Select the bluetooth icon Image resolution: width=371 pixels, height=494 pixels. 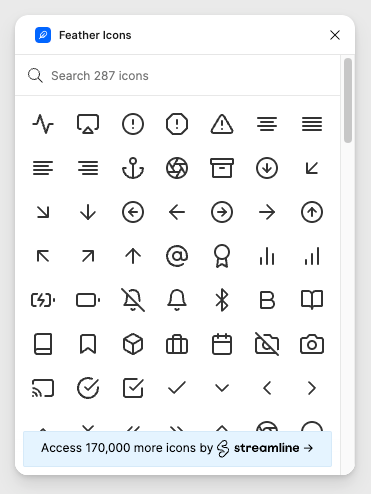click(x=222, y=300)
